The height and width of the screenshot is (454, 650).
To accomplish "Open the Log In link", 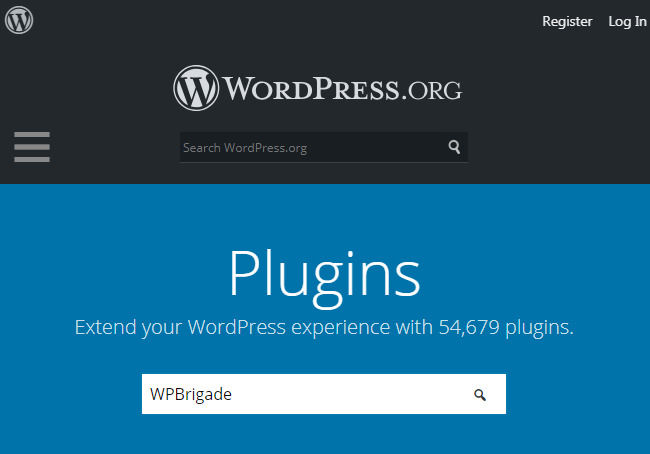I will [627, 21].
